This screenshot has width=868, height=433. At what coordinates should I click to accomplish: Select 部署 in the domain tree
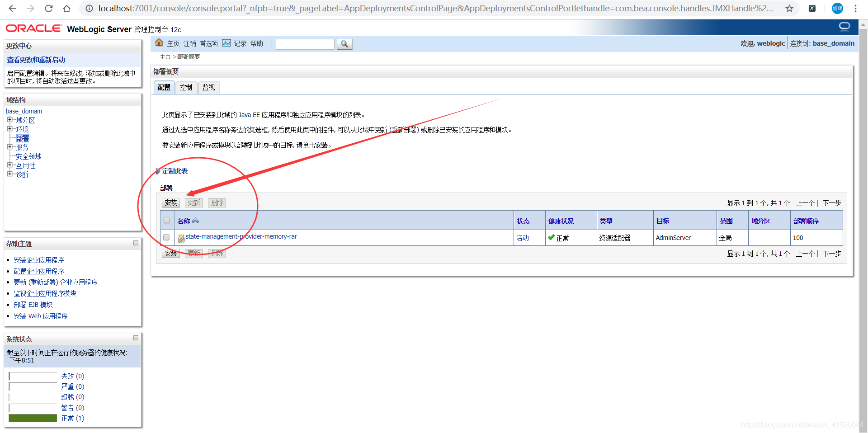[x=23, y=138]
